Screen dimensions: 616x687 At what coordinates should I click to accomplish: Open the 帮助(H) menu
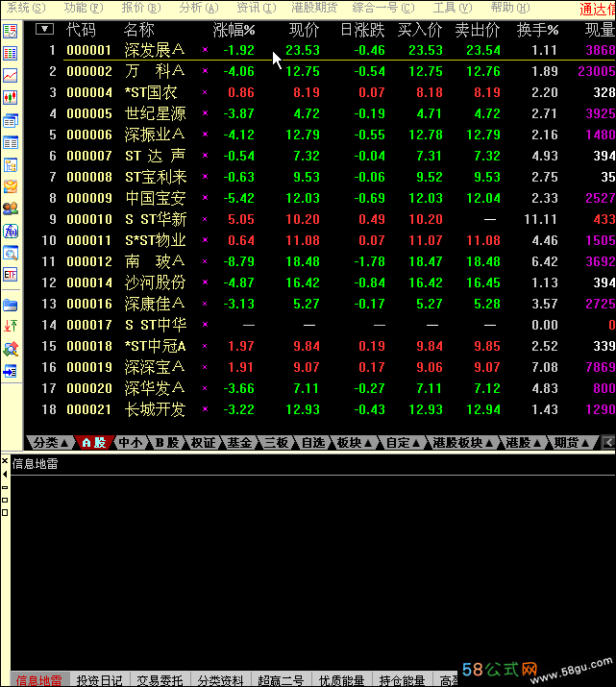[x=510, y=8]
